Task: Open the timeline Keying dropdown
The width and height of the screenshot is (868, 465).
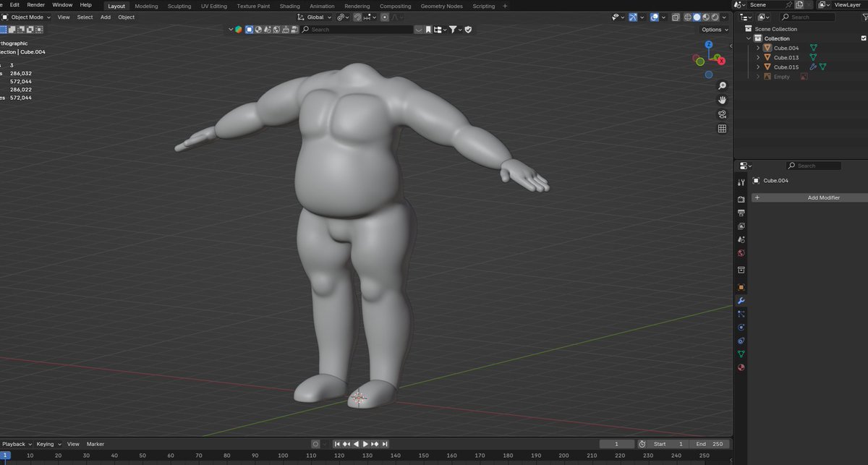Action: [48, 444]
